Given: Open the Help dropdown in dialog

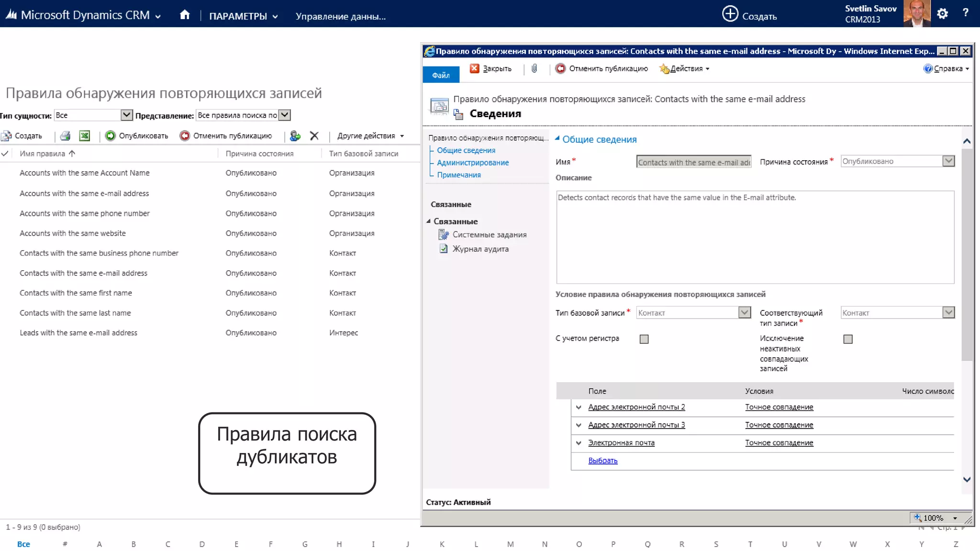Looking at the screenshot, I should [x=946, y=68].
